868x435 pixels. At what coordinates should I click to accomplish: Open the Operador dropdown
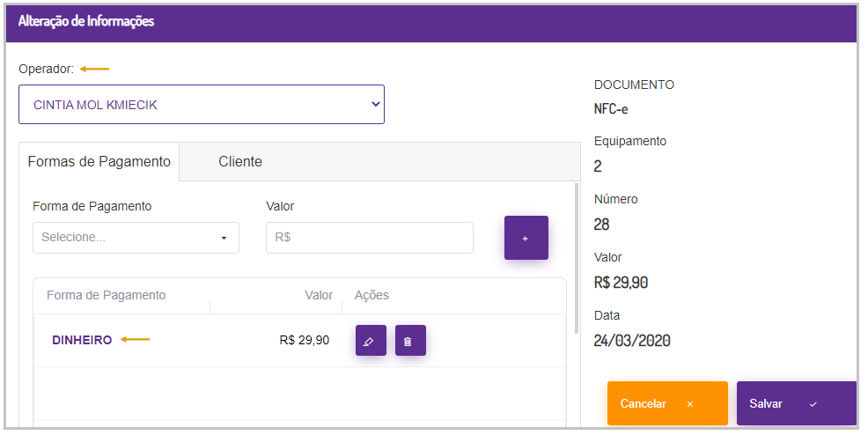tap(201, 105)
